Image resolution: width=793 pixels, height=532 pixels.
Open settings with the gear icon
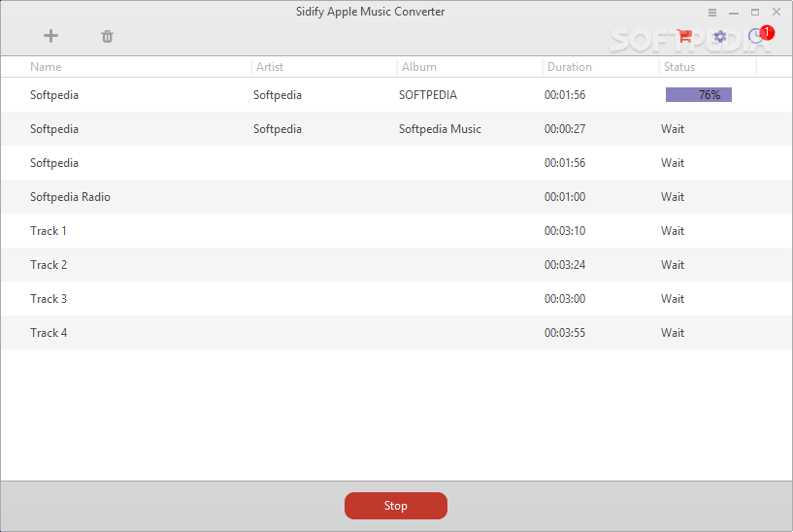pyautogui.click(x=720, y=37)
